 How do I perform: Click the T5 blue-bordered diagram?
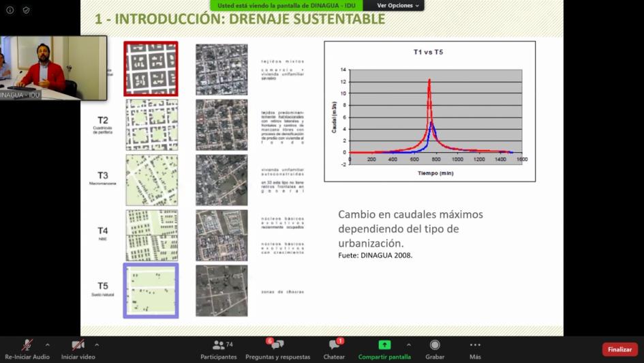click(x=151, y=291)
